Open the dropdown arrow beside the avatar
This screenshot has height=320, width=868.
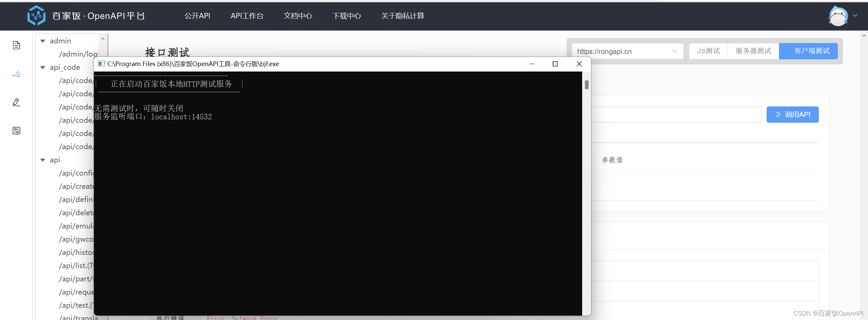(x=855, y=16)
